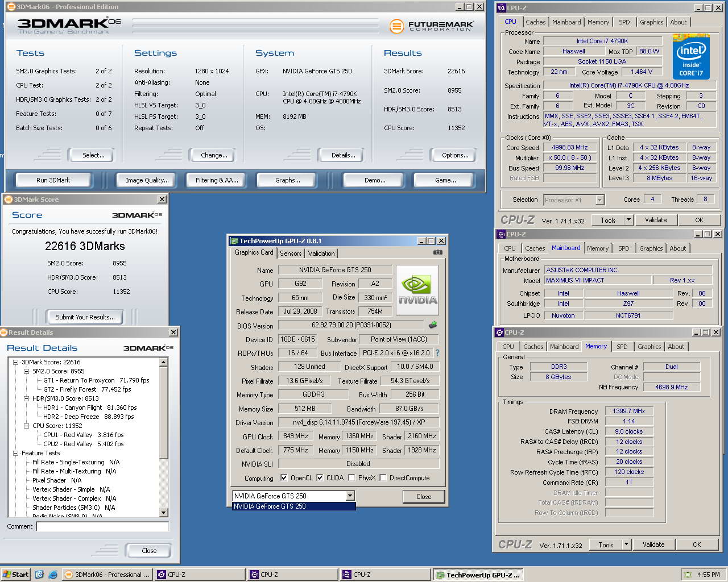Click the system tray icon beside the clock
The image size is (728, 582).
688,575
